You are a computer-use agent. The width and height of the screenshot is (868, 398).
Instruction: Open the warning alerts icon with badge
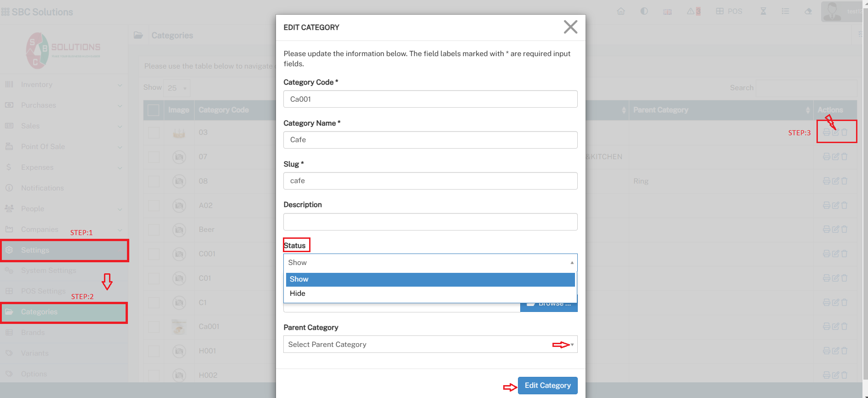(693, 12)
